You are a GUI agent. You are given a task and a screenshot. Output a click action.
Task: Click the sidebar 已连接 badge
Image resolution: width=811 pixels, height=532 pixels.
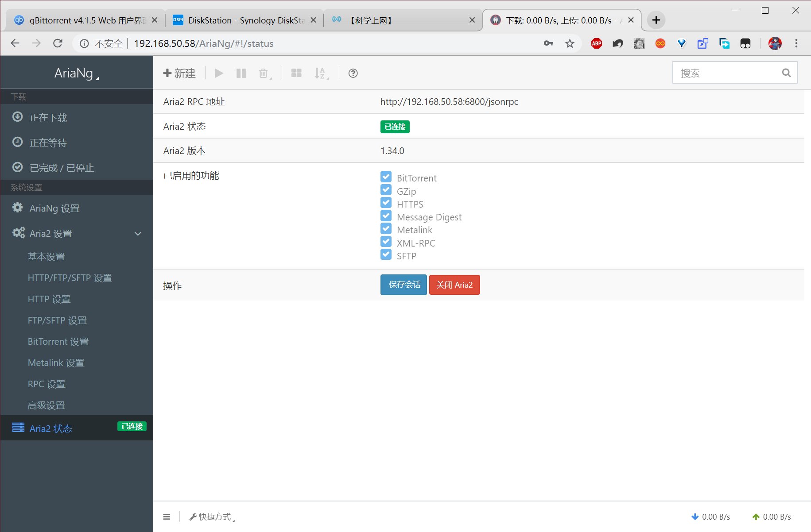(x=132, y=426)
